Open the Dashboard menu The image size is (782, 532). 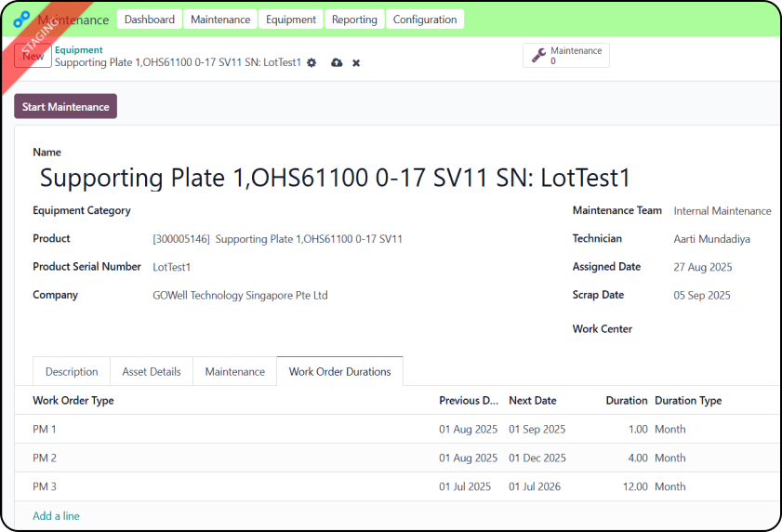tap(149, 20)
